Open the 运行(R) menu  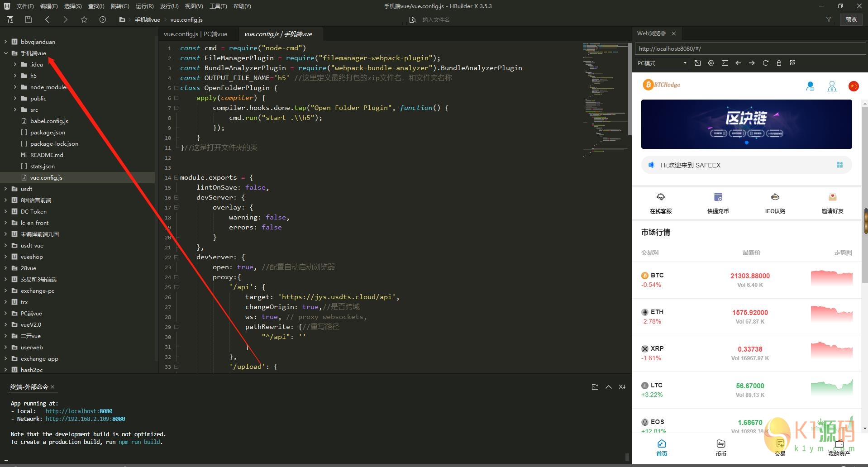144,6
